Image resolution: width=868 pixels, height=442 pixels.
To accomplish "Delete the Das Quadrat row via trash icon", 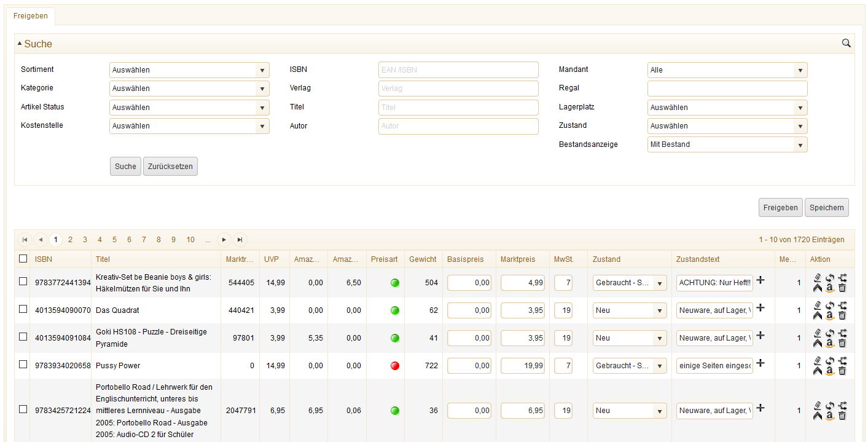I will pyautogui.click(x=842, y=315).
